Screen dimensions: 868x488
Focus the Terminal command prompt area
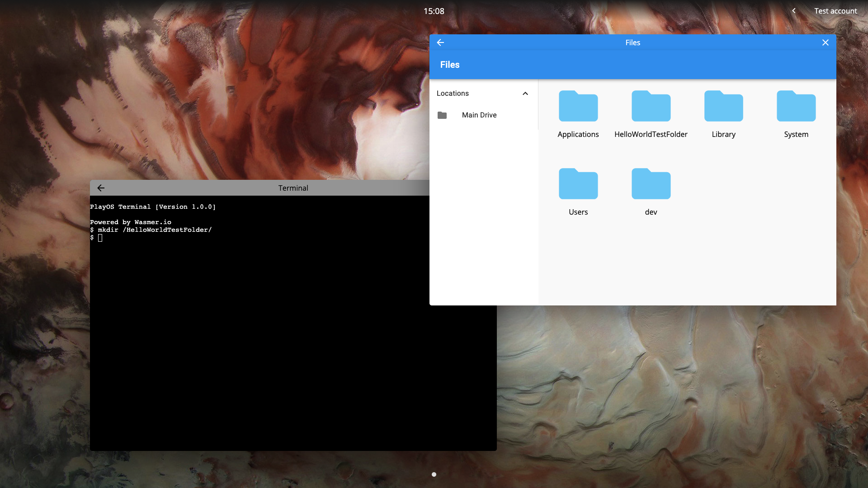[271, 316]
